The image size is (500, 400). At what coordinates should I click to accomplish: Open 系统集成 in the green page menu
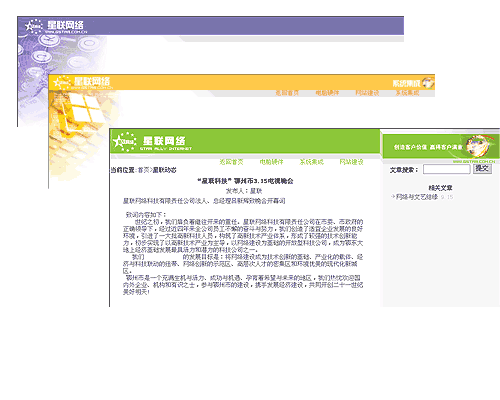[311, 162]
